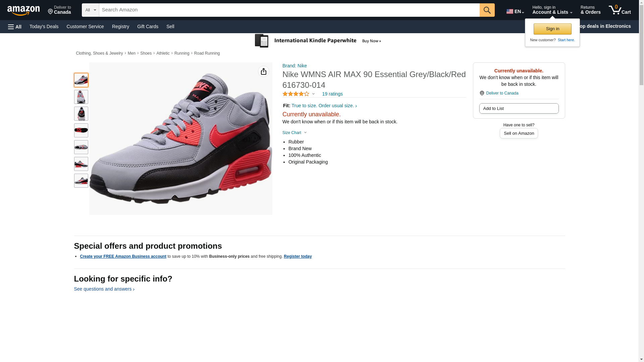
Task: Click in the Search Amazon field
Action: 288,10
